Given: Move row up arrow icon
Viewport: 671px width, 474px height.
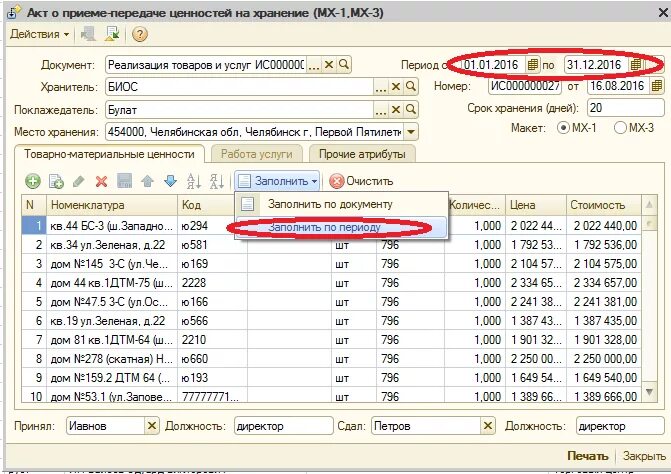Looking at the screenshot, I should click(x=147, y=181).
